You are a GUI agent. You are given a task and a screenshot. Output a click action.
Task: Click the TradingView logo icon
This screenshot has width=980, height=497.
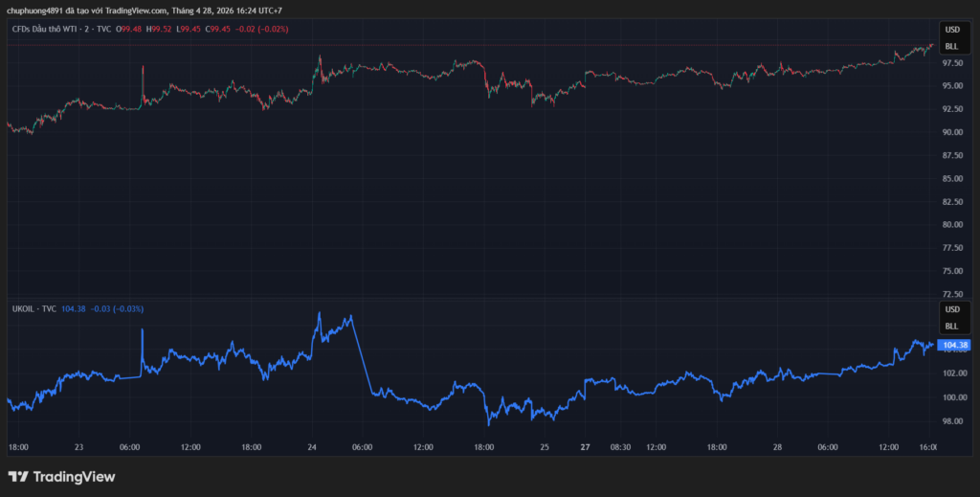point(17,476)
